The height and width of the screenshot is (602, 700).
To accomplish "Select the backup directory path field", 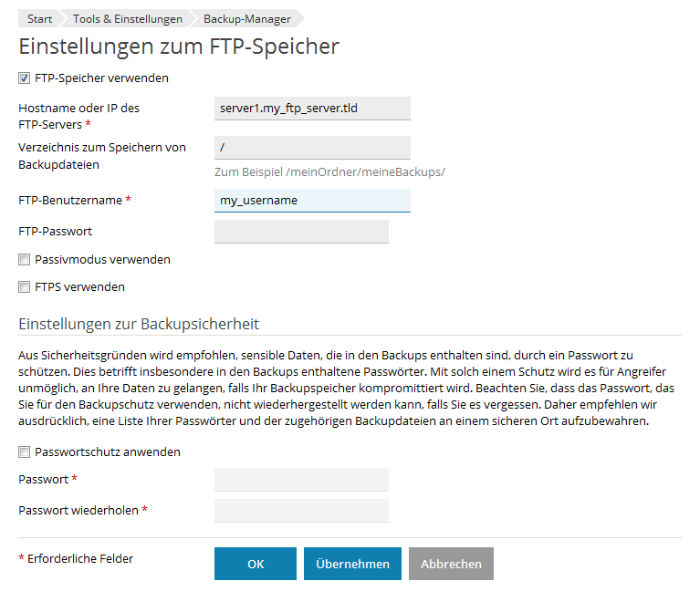I will point(312,147).
